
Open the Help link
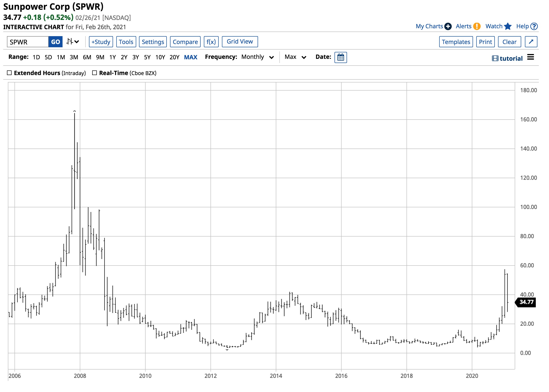[522, 26]
